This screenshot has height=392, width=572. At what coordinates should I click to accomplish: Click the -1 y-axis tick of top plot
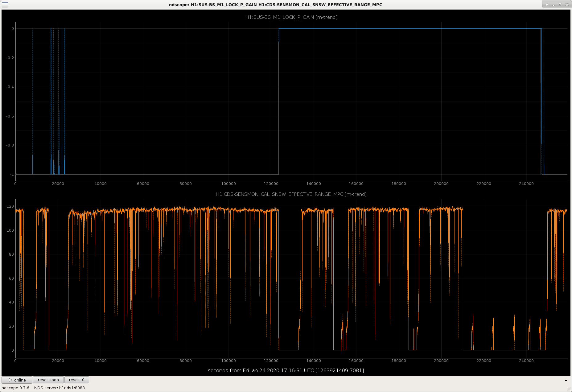coord(12,175)
